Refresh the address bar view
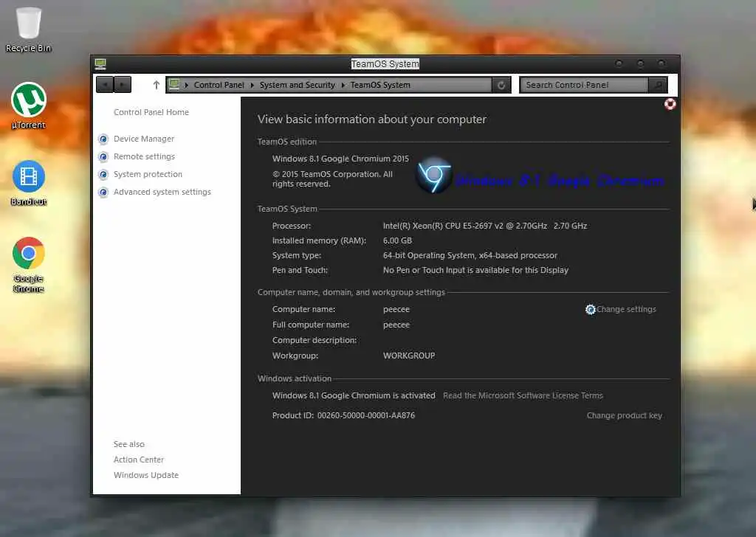 point(501,86)
